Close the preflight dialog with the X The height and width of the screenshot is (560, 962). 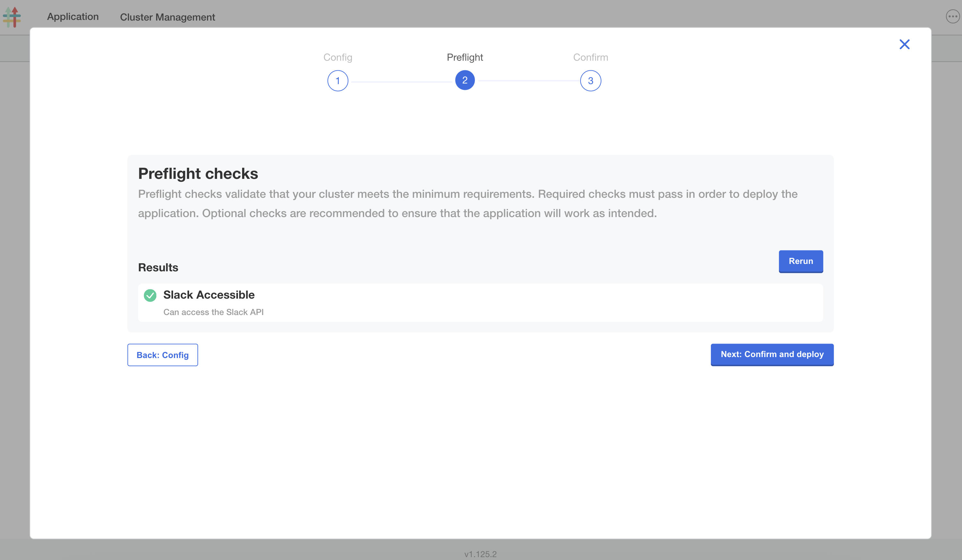(904, 44)
